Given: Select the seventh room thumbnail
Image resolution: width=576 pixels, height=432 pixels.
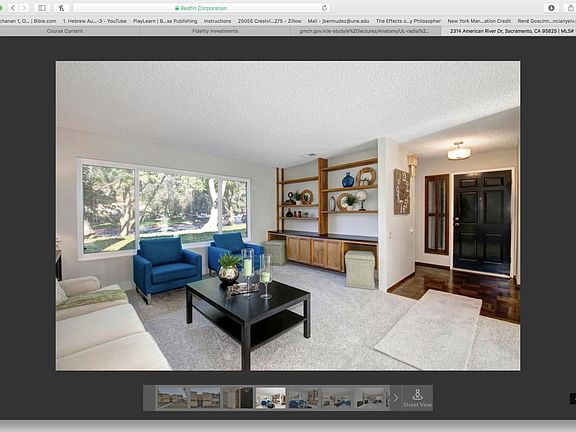Looking at the screenshot, I should (369, 397).
